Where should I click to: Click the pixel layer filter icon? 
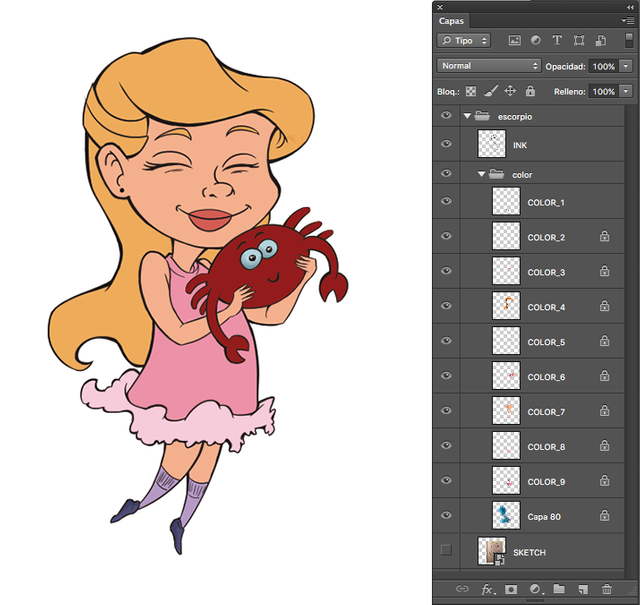point(515,41)
